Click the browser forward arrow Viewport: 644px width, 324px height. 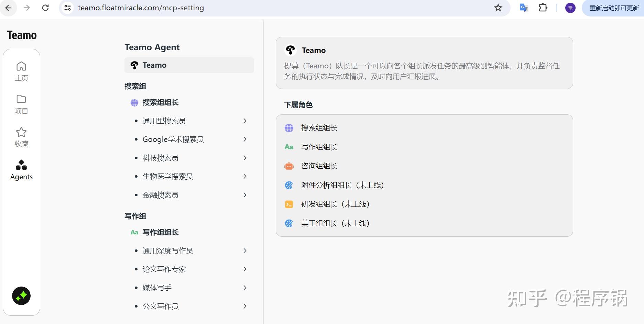(27, 8)
